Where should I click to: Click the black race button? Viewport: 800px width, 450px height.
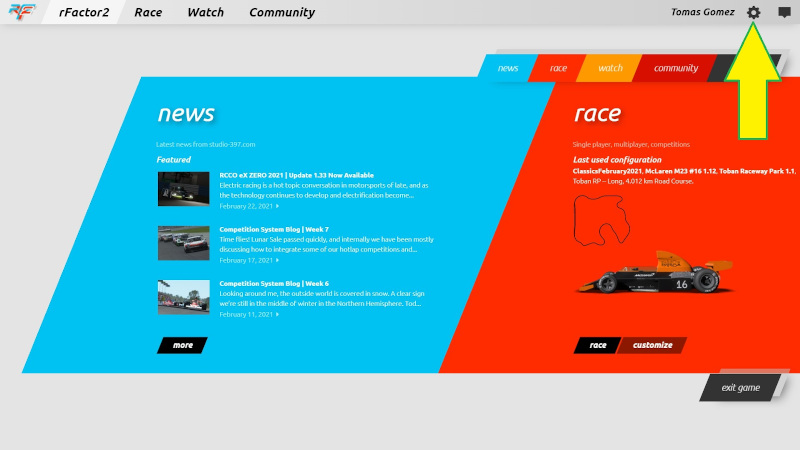(597, 345)
